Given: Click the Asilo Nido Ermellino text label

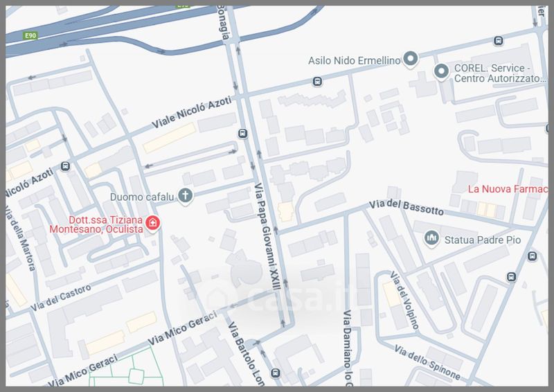Looking at the screenshot, I should pos(355,61).
